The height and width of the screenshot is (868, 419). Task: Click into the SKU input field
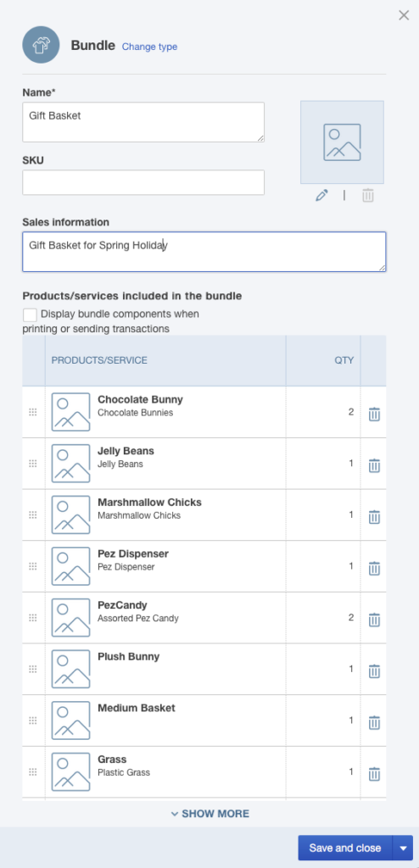143,182
